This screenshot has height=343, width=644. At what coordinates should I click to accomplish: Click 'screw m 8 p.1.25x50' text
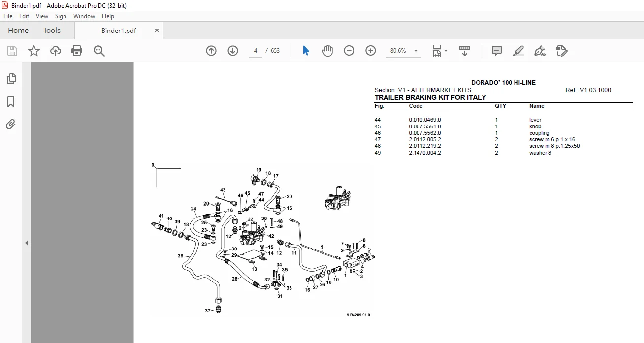(554, 146)
